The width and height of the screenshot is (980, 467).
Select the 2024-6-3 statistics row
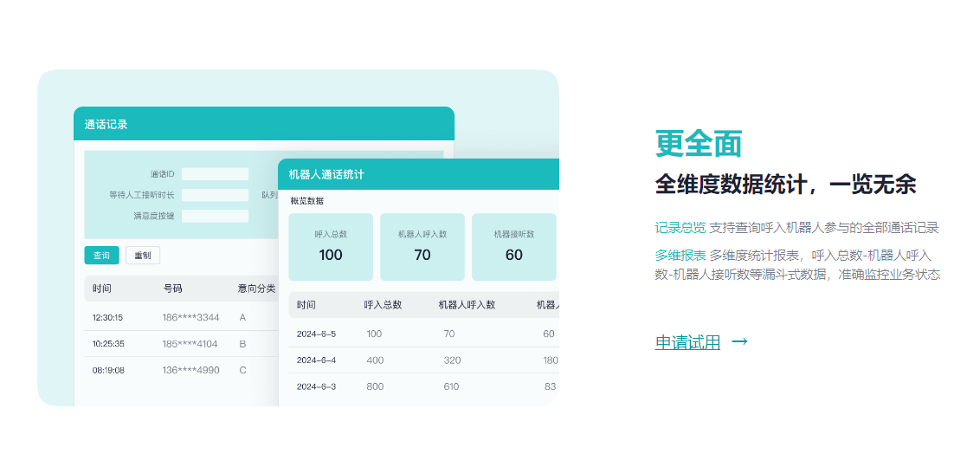(422, 386)
